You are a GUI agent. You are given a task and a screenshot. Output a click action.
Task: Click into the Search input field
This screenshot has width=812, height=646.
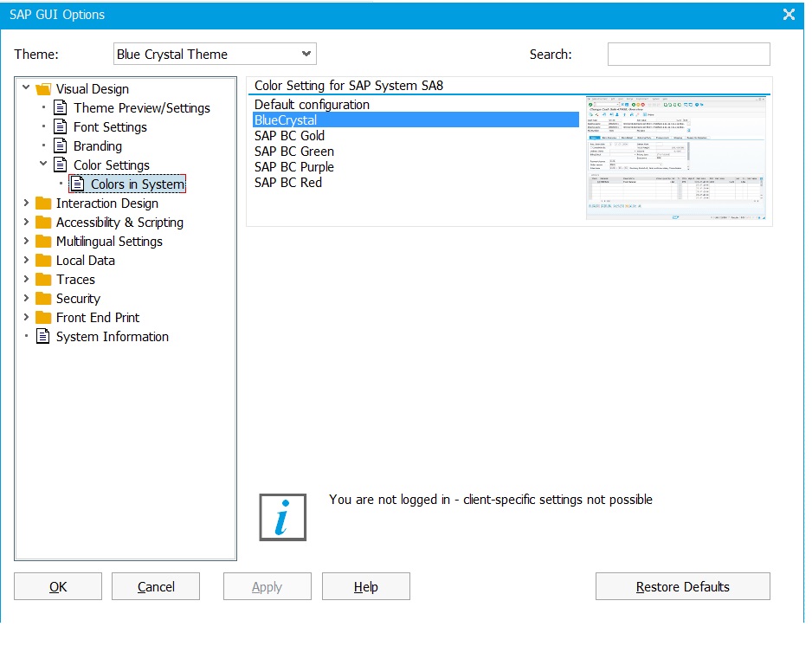click(688, 54)
